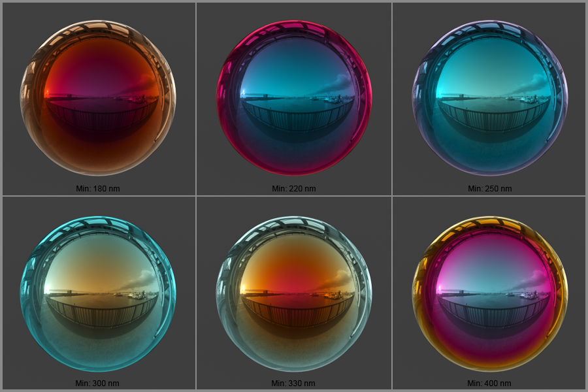The width and height of the screenshot is (588, 392).
Task: Click the 'Min: 250 nm' caption
Action: (490, 188)
